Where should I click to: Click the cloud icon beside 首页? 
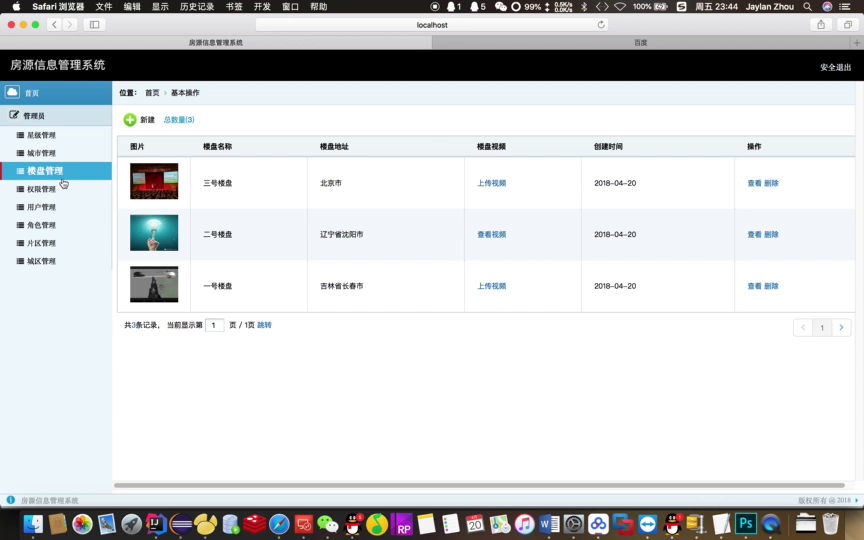point(12,92)
